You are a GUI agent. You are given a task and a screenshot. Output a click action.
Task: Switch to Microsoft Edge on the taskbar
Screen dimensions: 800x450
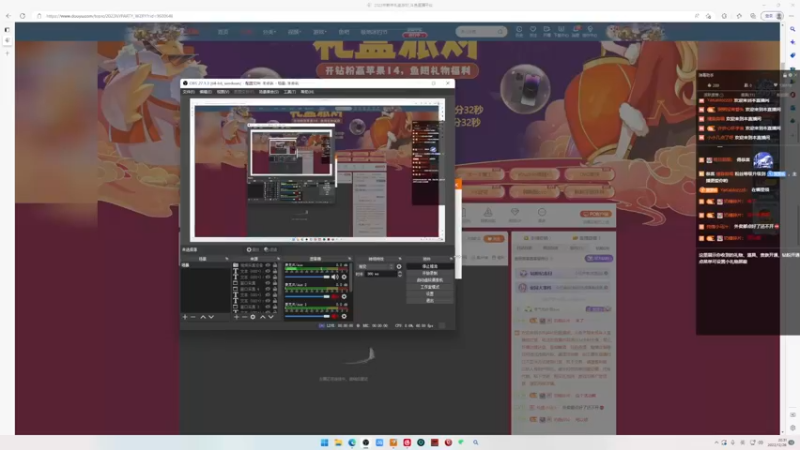point(352,442)
